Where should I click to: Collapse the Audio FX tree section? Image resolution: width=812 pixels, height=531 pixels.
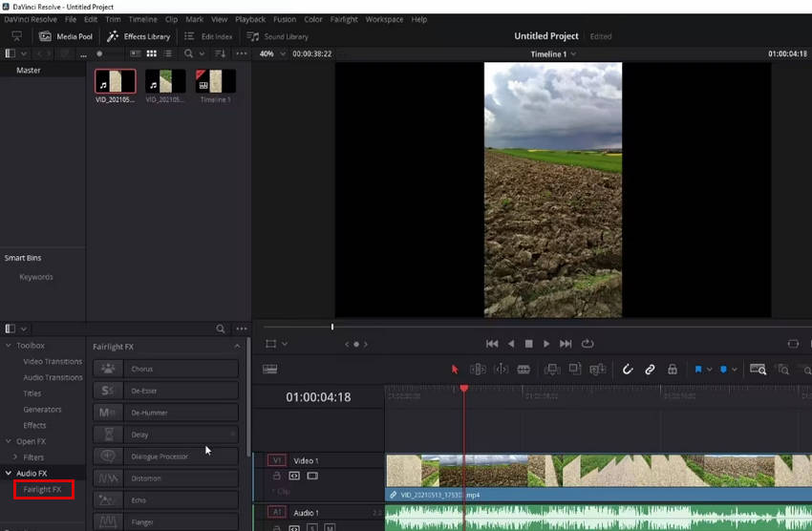(x=9, y=473)
